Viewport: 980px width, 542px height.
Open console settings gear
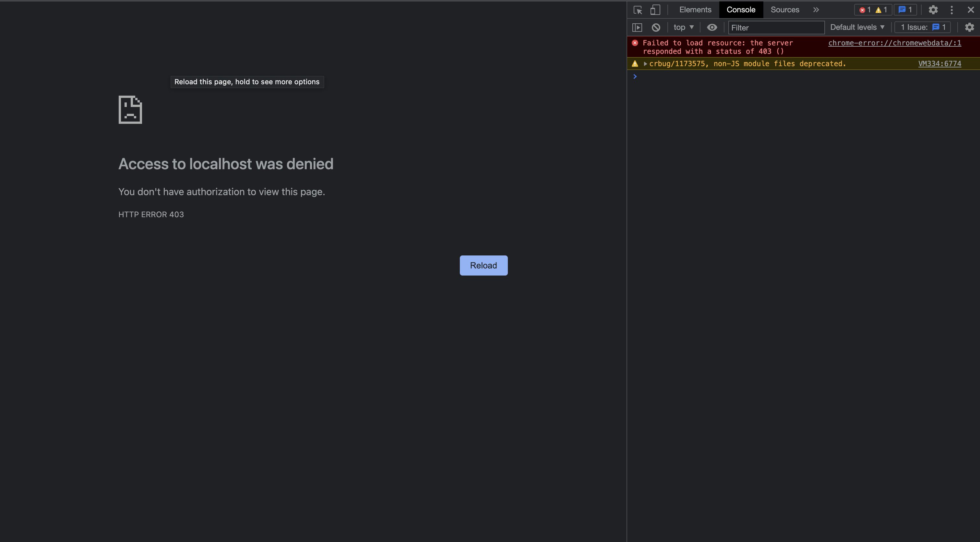(x=969, y=27)
